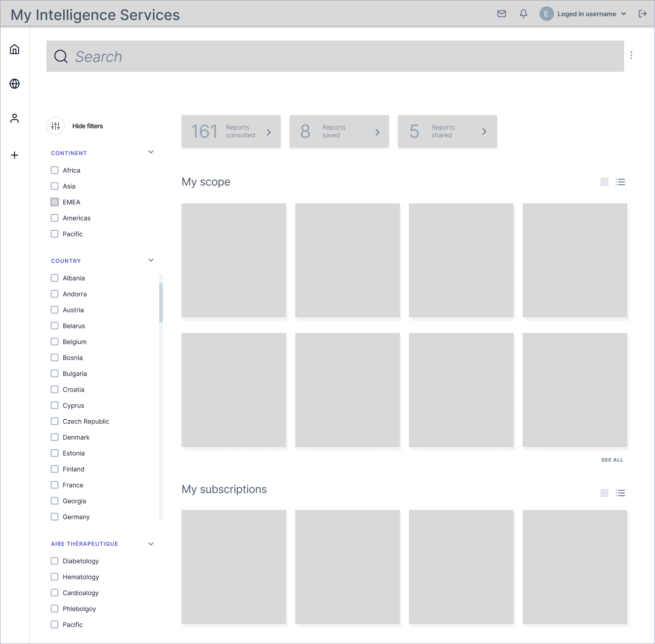Click the plus icon in the sidebar
The width and height of the screenshot is (655, 644).
point(15,155)
